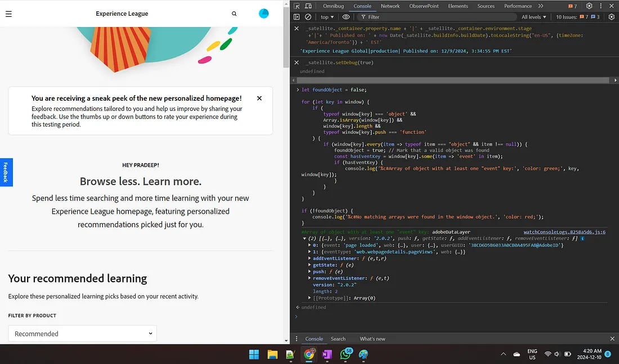Open the watchConsoleLogs.8258a5d6.js:6 source link
This screenshot has height=364, width=619.
point(564,232)
